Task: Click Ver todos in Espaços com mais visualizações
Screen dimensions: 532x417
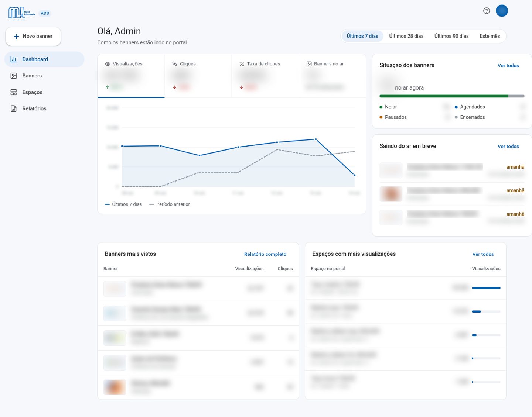Action: click(483, 254)
